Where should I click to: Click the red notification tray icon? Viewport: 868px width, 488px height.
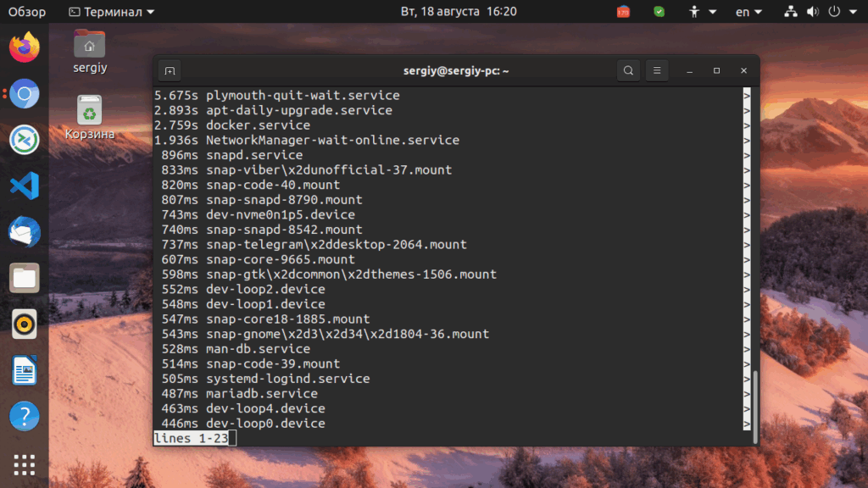click(623, 12)
